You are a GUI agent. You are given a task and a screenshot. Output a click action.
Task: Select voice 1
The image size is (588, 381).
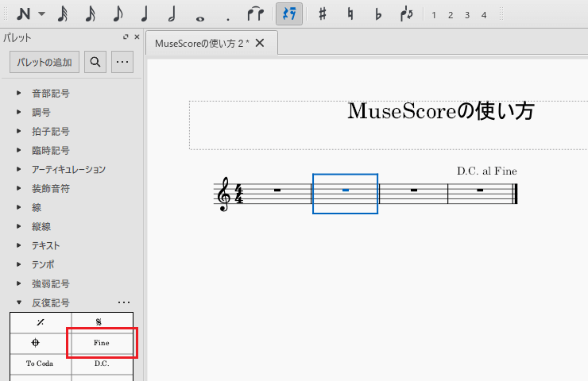(x=434, y=15)
